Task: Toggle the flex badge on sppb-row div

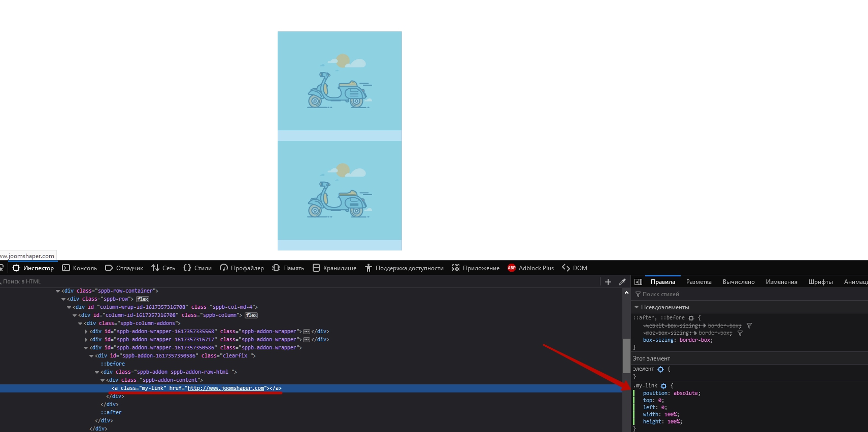Action: 143,299
